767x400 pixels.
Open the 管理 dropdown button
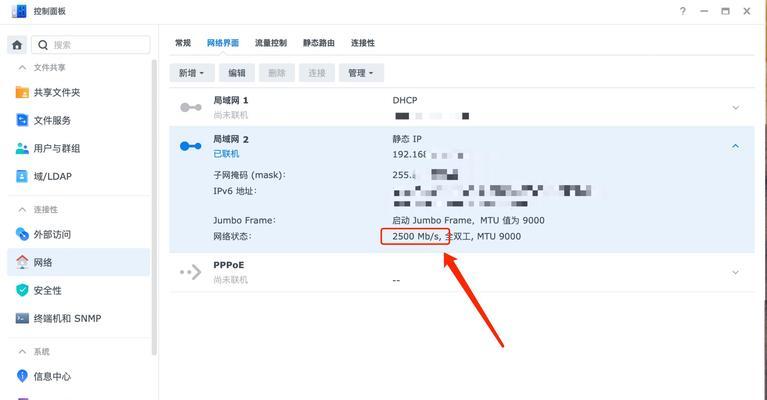coord(361,73)
